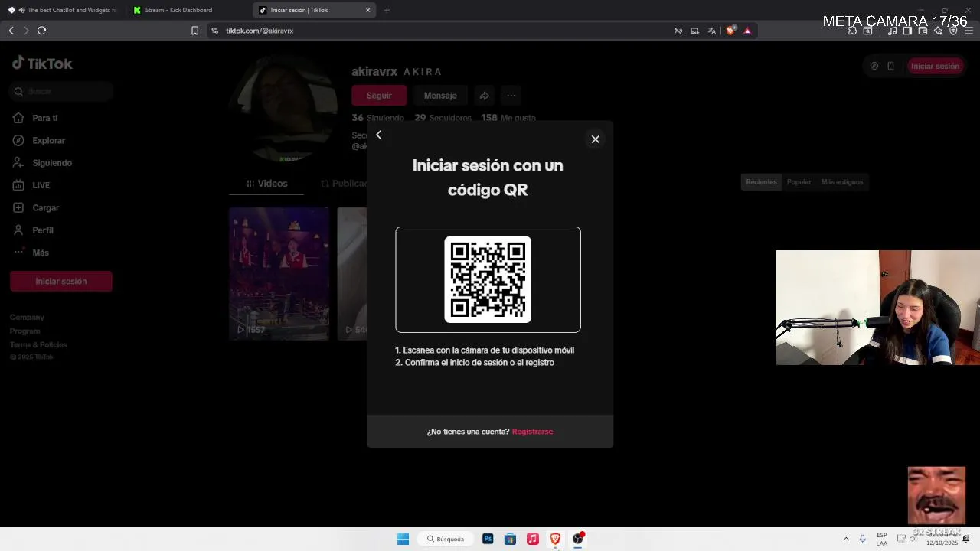Open Brave Leo AI sparkle icon
The width and height of the screenshot is (980, 551).
pyautogui.click(x=938, y=31)
